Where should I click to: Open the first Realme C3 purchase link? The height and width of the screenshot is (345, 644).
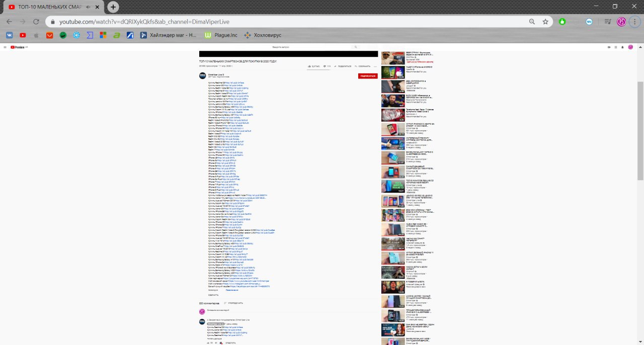coord(234,82)
